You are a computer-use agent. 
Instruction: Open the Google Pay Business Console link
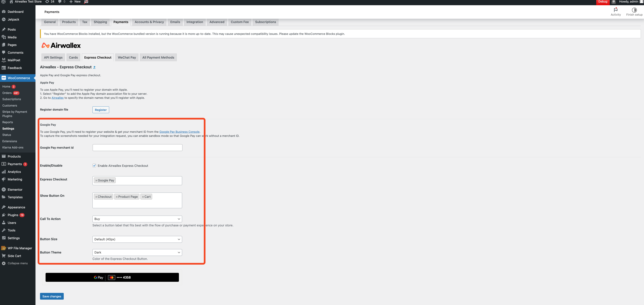pyautogui.click(x=179, y=132)
